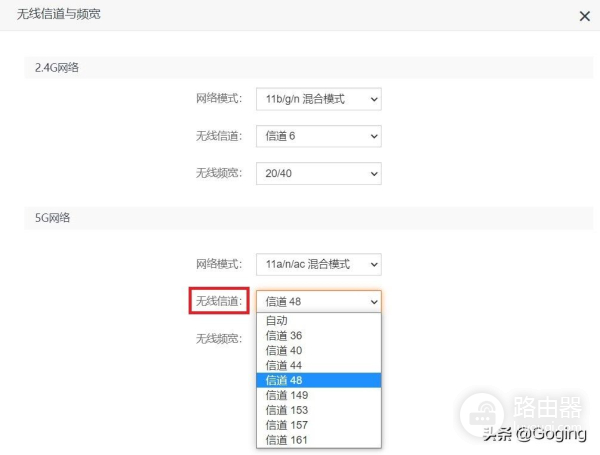Open the 2.4G 无线频宽 20/40 dropdown
This screenshot has height=455, width=600.
coord(319,173)
